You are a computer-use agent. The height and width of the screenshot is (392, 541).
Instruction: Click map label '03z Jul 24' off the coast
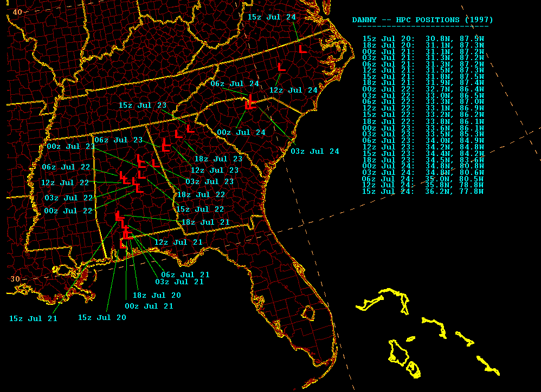point(315,151)
